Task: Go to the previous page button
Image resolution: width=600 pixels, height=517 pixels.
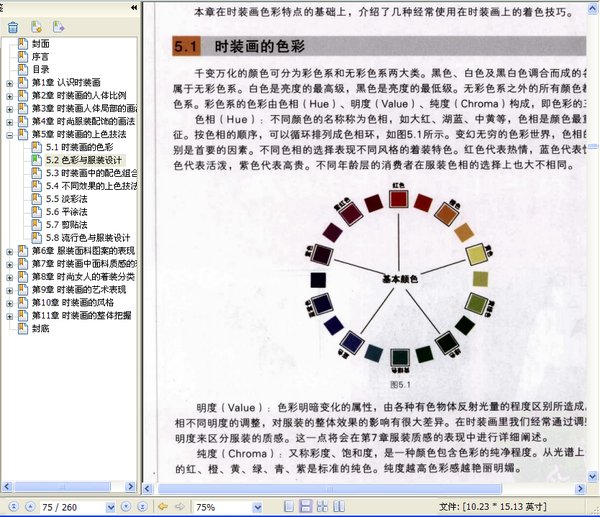Action: (x=30, y=507)
